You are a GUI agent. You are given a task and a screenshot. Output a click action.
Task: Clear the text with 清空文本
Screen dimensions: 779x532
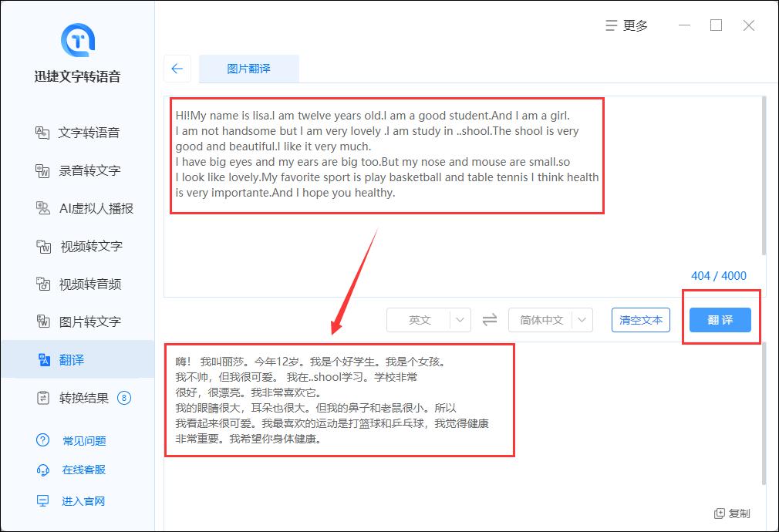[640, 319]
